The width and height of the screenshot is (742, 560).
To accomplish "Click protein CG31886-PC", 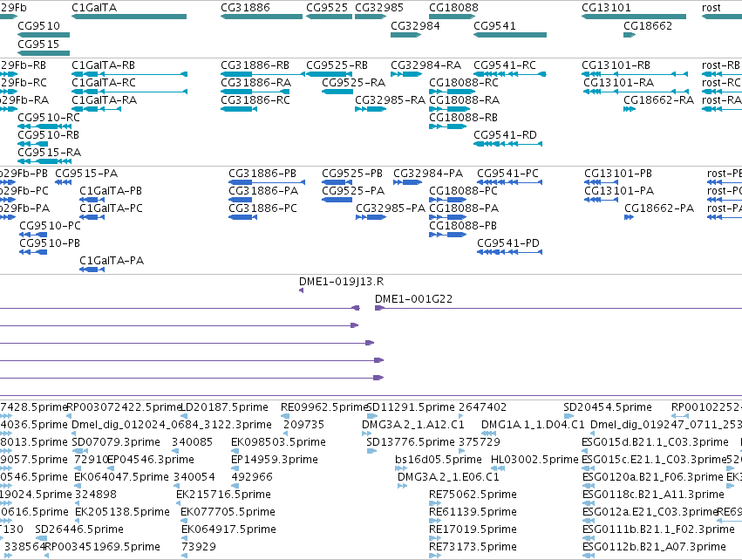I will pos(263,208).
